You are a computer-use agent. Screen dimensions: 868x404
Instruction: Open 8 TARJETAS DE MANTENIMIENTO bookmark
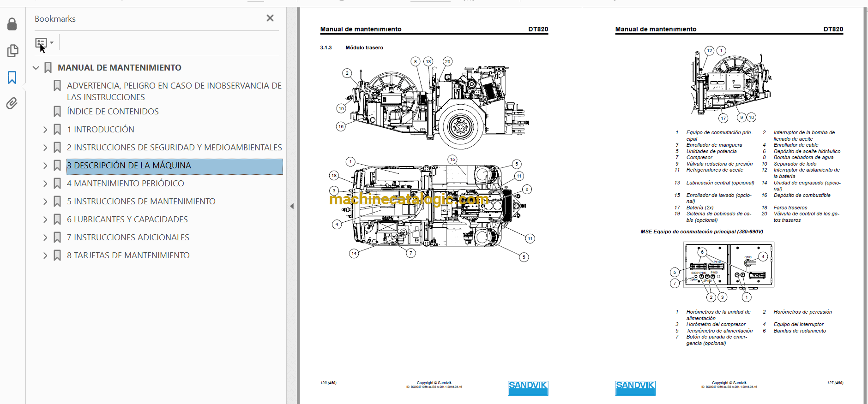pos(128,255)
